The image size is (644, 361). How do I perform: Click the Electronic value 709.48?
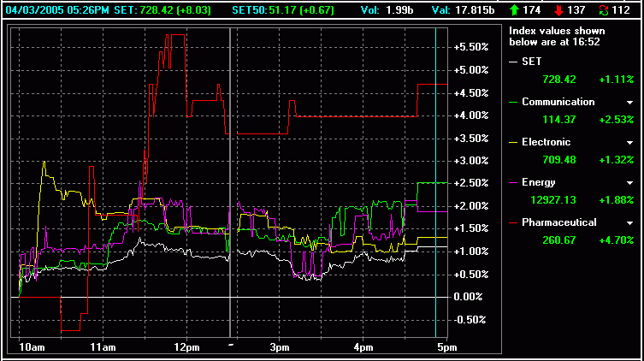pos(559,160)
